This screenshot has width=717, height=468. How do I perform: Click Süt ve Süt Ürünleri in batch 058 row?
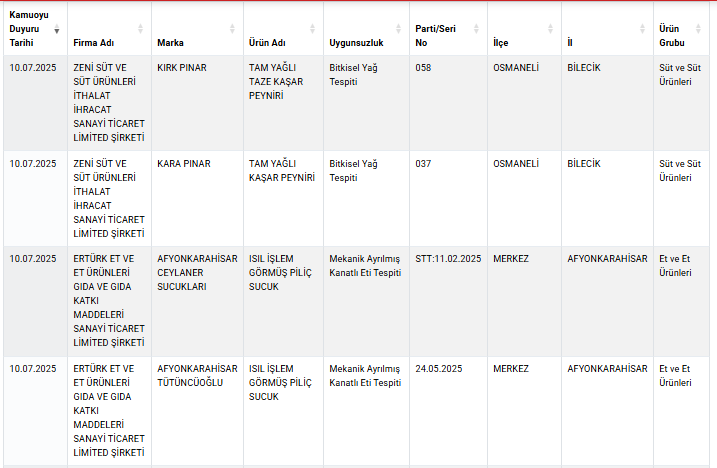click(680, 75)
